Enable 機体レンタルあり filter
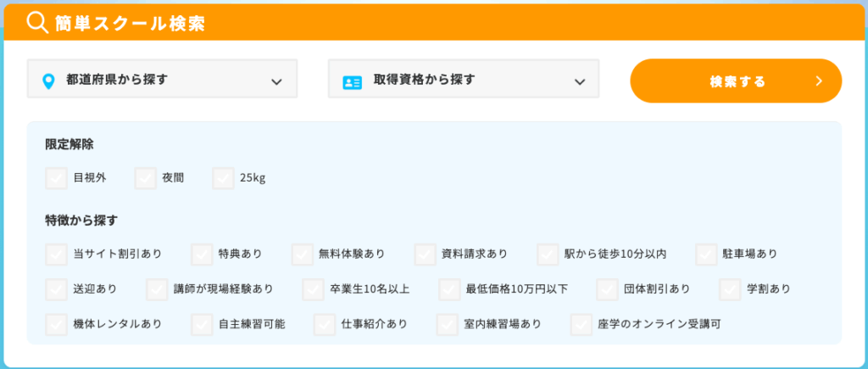Screen dimensions: 868x369 56,324
